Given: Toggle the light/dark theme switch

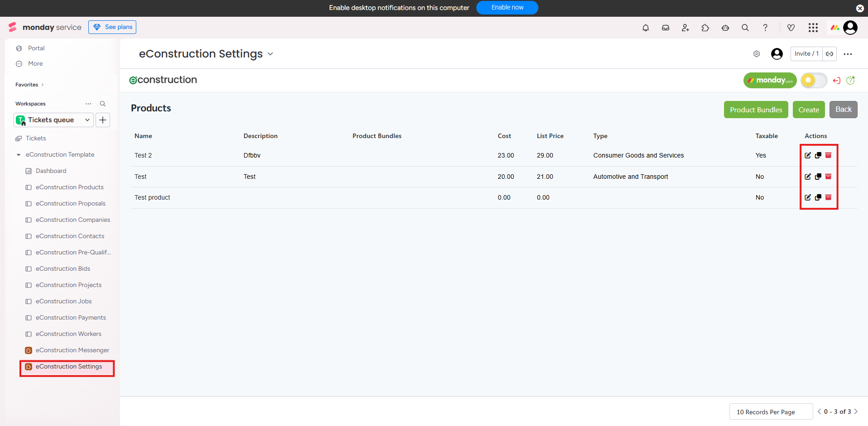Looking at the screenshot, I should coord(813,81).
